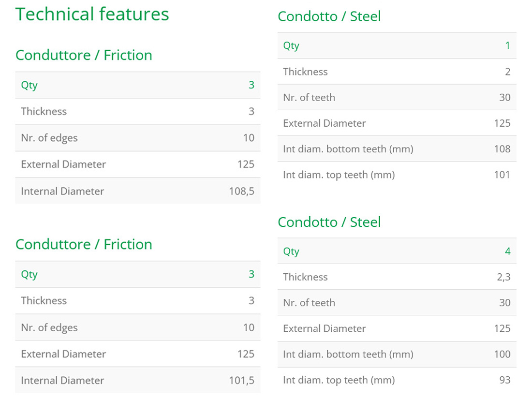Select the bottom teeth diameter value 100
The width and height of the screenshot is (532, 399).
(x=502, y=354)
